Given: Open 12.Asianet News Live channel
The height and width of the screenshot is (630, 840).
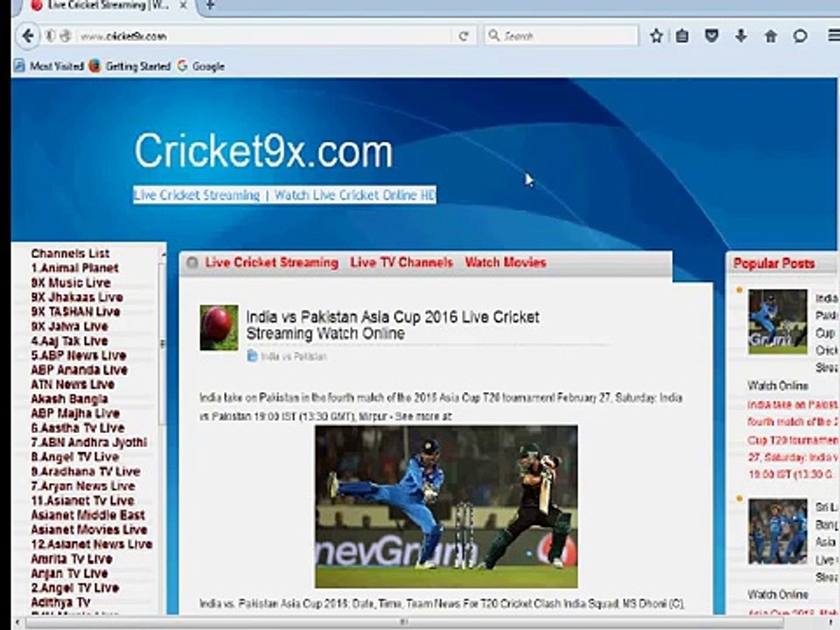Looking at the screenshot, I should tap(92, 543).
